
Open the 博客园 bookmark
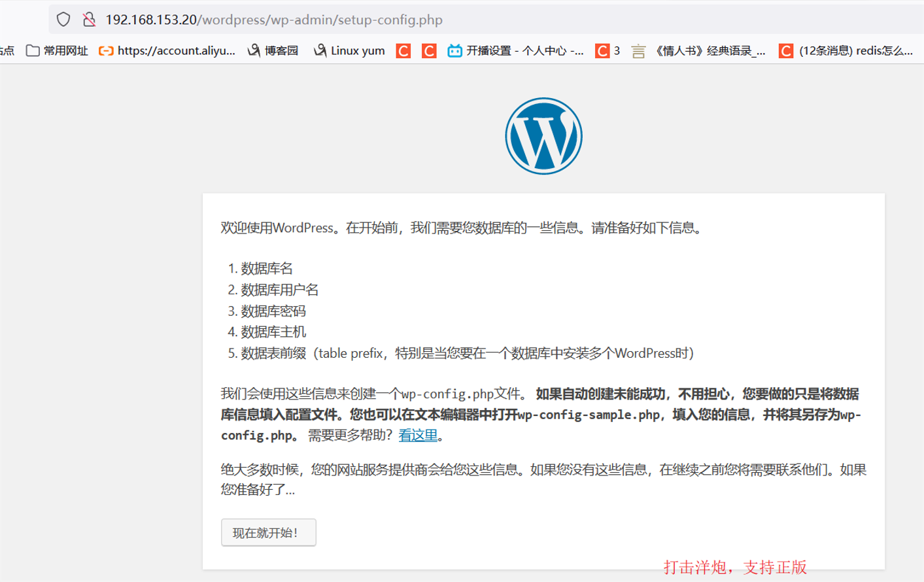pos(273,50)
